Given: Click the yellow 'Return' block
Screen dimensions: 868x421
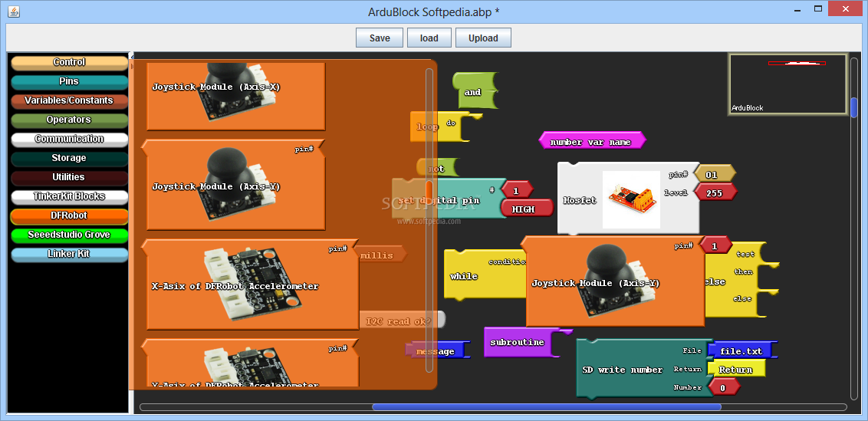Looking at the screenshot, I should (x=736, y=369).
